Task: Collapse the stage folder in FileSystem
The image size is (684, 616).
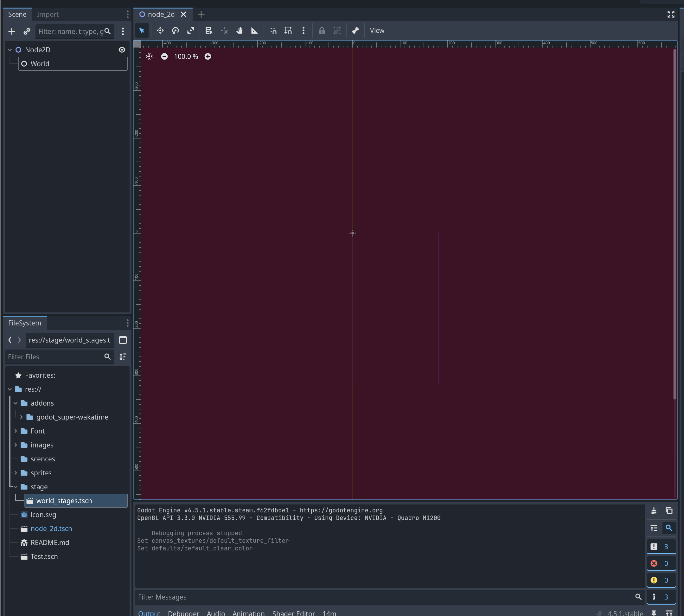Action: point(16,487)
